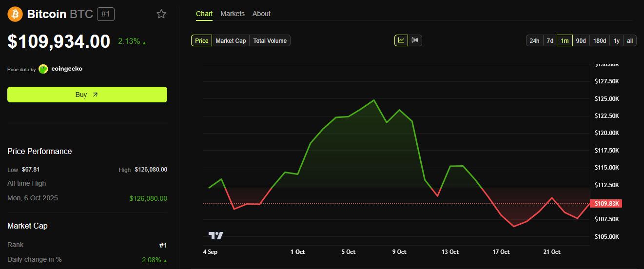
Task: Choose the 90d time range
Action: tap(581, 40)
